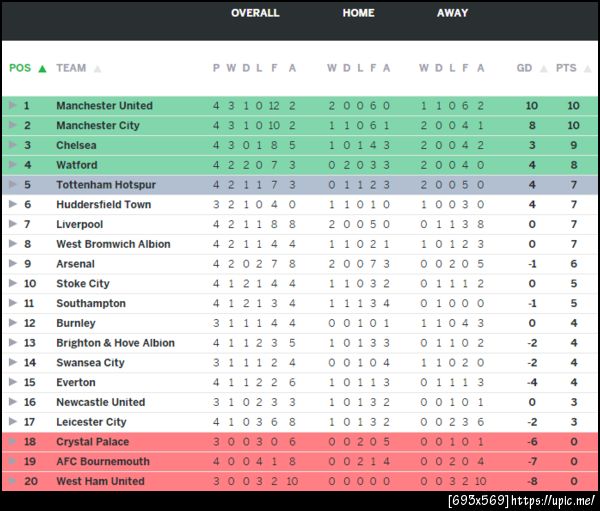Click the Crystal Palace relegation row
The image size is (600, 511).
pos(300,442)
